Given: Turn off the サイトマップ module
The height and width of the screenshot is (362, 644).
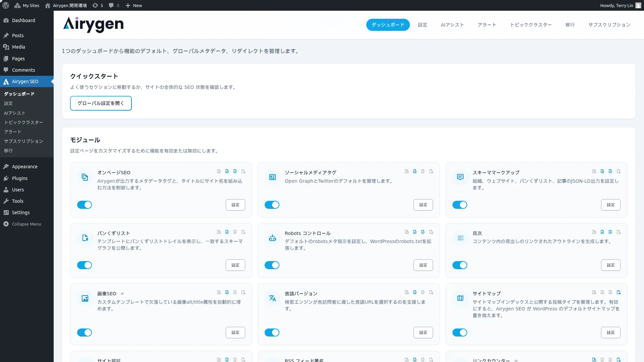Looking at the screenshot, I should (460, 333).
